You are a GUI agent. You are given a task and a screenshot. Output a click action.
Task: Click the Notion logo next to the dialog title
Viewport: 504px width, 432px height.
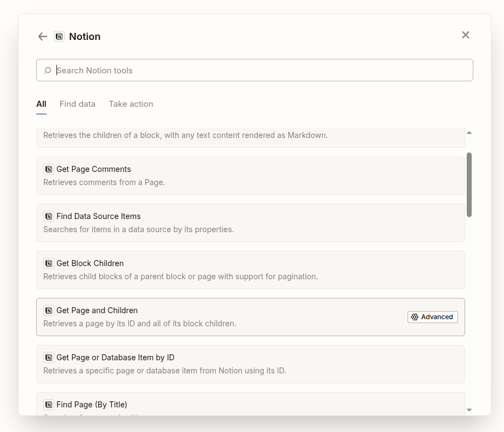59,36
